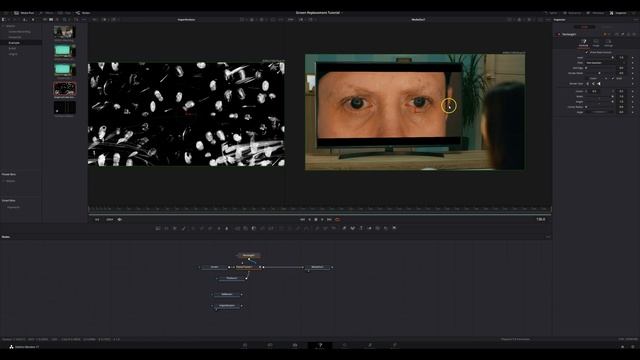Screen dimensions: 640x360
Task: Toggle loop playback button
Action: pos(338,219)
